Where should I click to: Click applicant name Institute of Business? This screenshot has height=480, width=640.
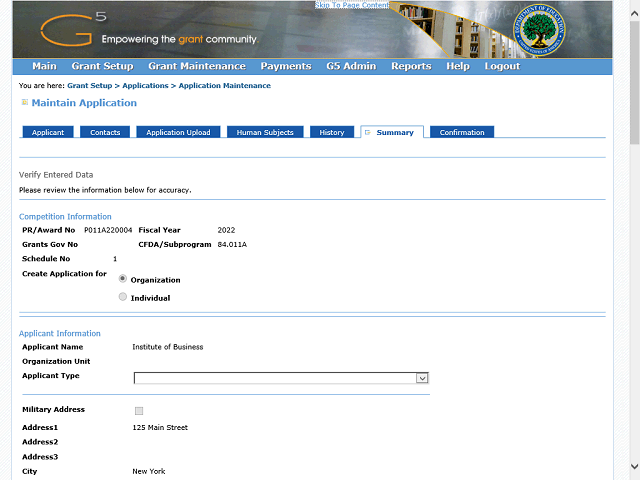point(167,347)
